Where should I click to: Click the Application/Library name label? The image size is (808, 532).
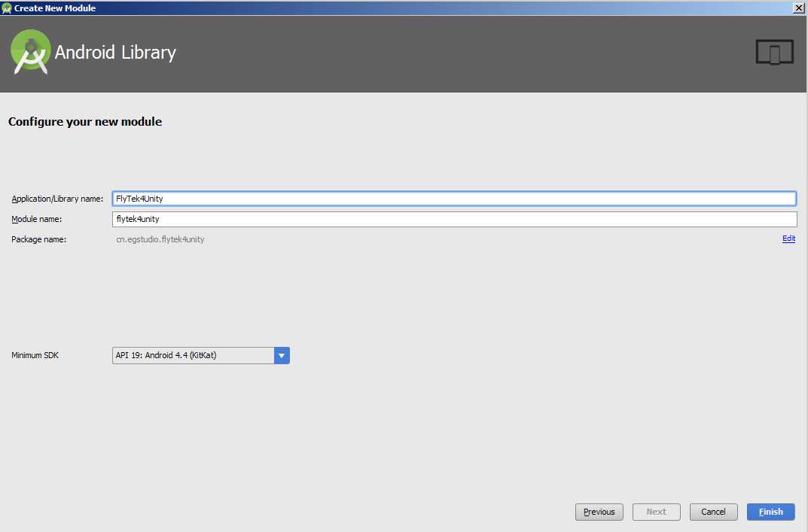tap(57, 199)
